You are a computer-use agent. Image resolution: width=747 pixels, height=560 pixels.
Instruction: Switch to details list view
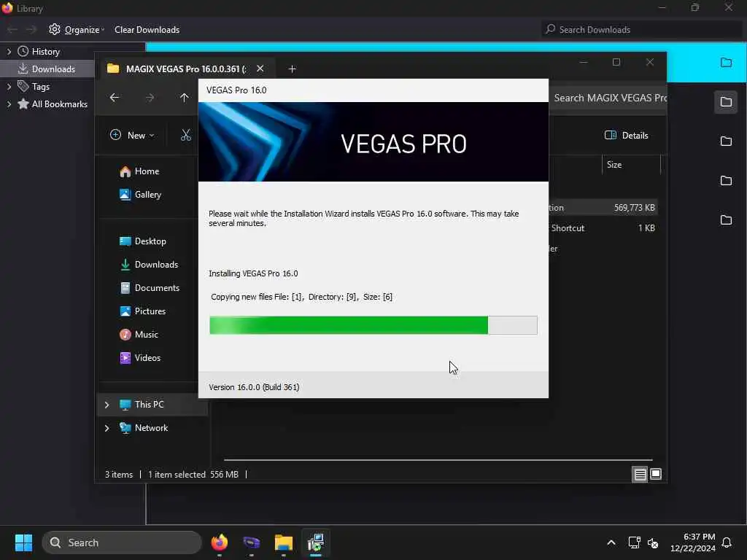pyautogui.click(x=640, y=474)
